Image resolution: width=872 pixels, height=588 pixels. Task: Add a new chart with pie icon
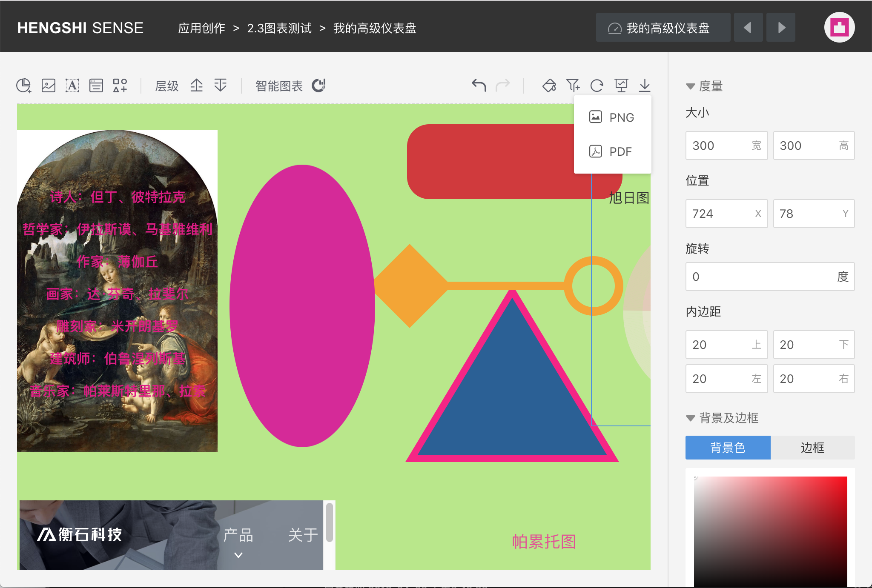click(24, 86)
